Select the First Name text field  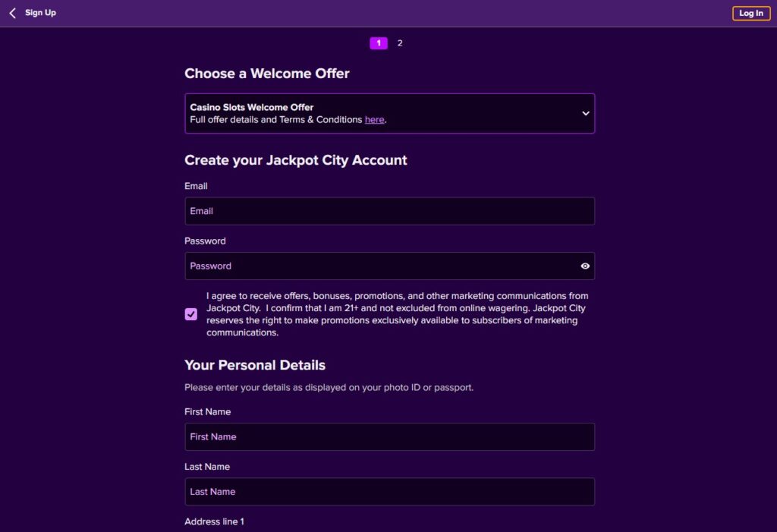tap(389, 436)
